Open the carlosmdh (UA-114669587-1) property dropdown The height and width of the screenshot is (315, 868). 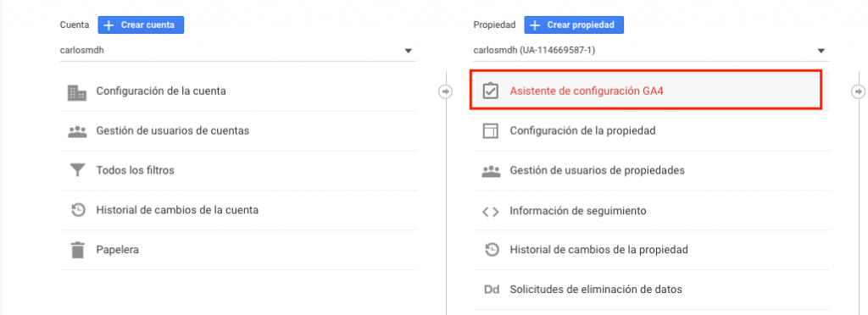point(651,51)
